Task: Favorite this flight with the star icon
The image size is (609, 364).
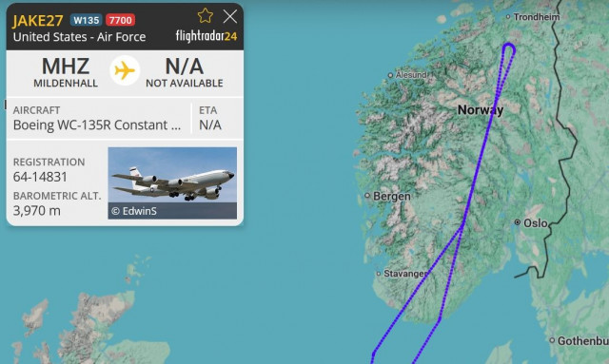Action: click(x=206, y=16)
